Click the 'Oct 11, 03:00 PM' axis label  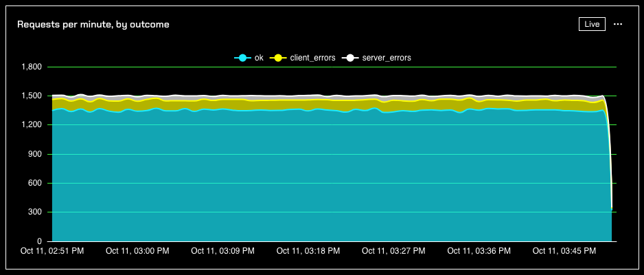(137, 250)
